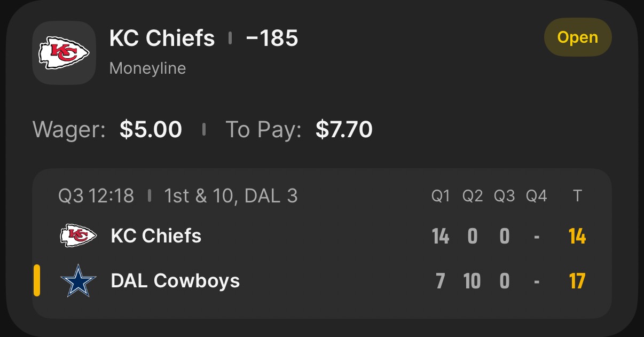Screen dimensions: 644x337
Task: Click the small Chiefs logo in scoreboard
Action: coord(78,236)
